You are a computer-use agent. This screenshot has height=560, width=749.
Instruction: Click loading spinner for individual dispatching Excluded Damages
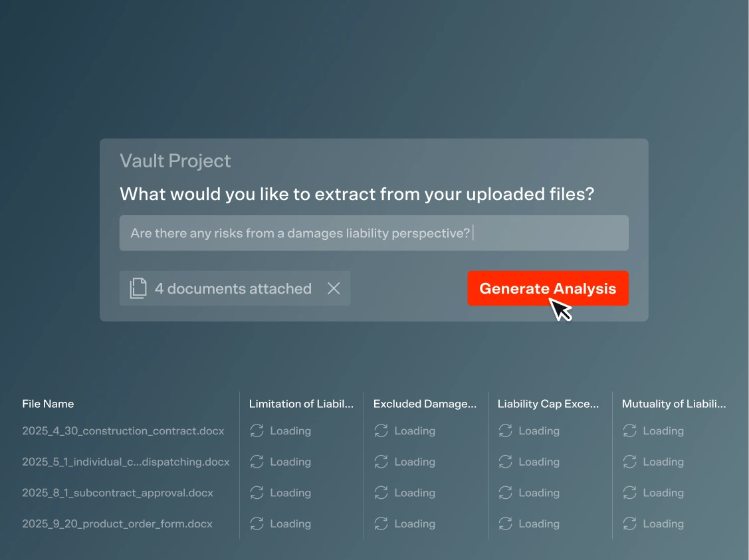pyautogui.click(x=381, y=462)
